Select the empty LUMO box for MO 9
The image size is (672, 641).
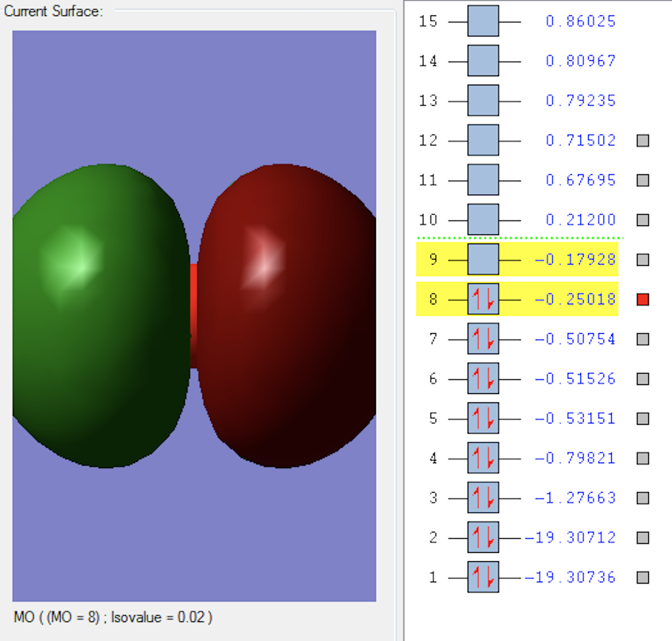point(483,259)
